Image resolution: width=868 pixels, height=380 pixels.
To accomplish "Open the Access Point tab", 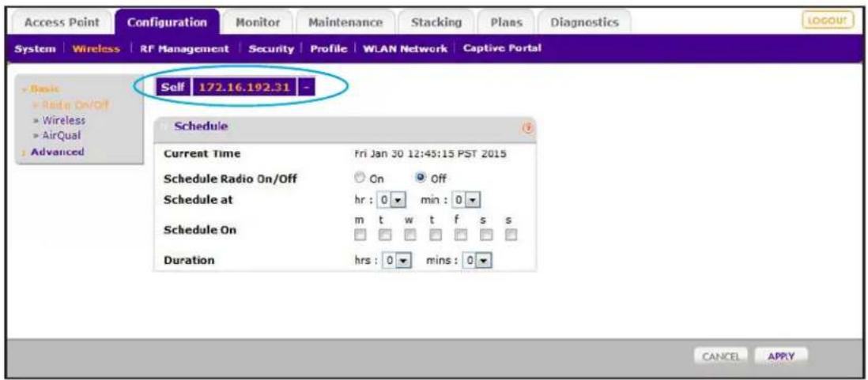I will coord(62,23).
